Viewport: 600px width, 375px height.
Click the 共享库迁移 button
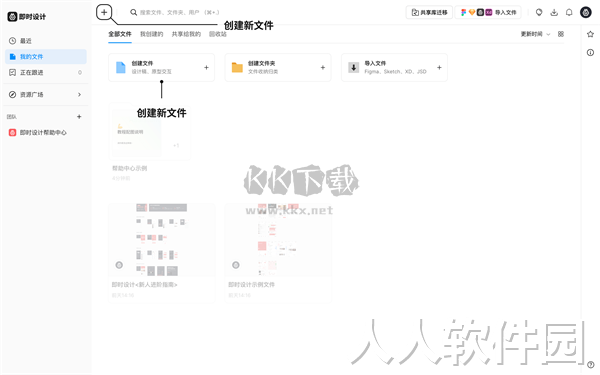[429, 12]
